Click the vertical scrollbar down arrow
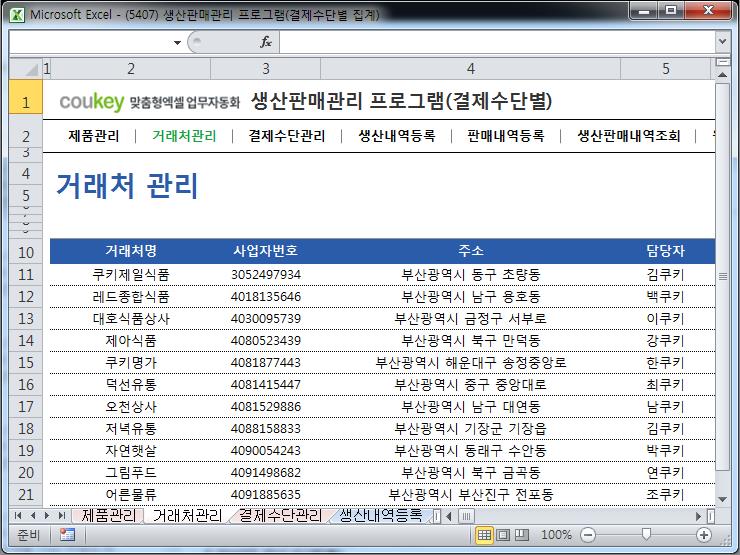Image resolution: width=740 pixels, height=555 pixels. pos(722,499)
